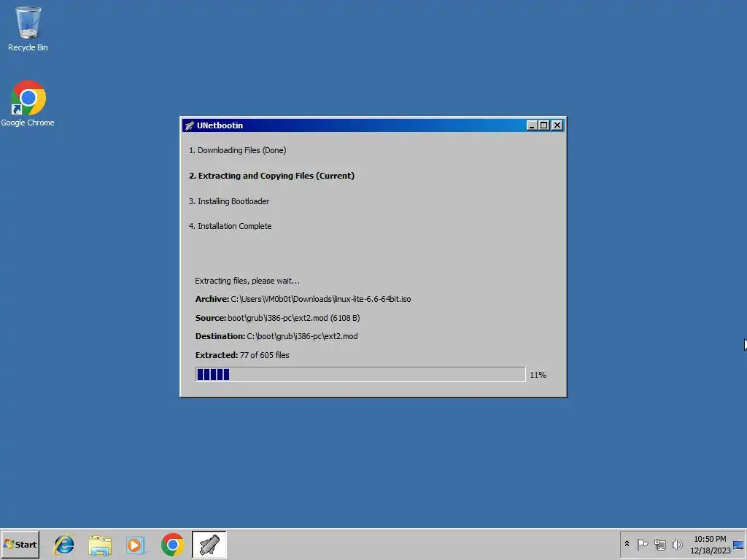Click 'Extracting files, please wait...' text

click(247, 281)
